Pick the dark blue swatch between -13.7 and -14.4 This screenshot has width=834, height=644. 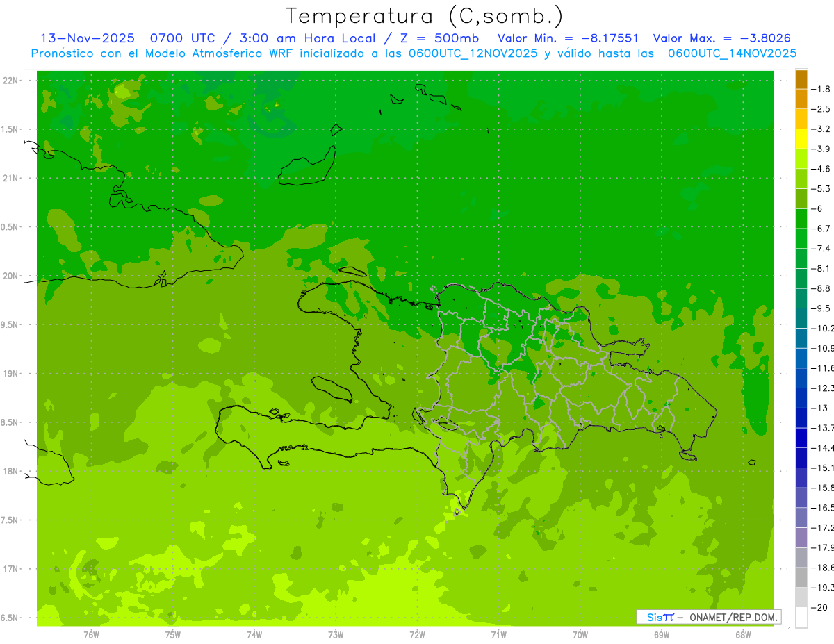coord(801,438)
